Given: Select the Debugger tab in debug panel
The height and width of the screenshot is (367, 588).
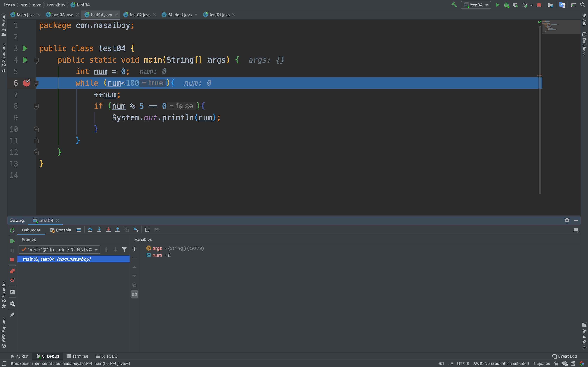Looking at the screenshot, I should 31,230.
